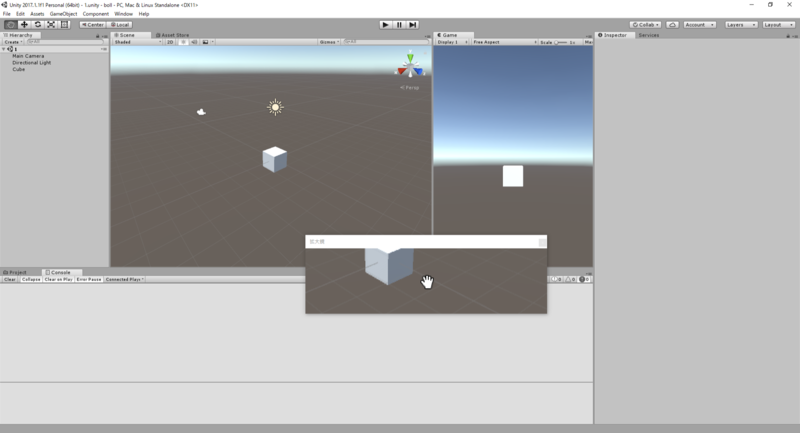This screenshot has width=800, height=433.
Task: Toggle scene effects image icon
Action: tap(205, 42)
